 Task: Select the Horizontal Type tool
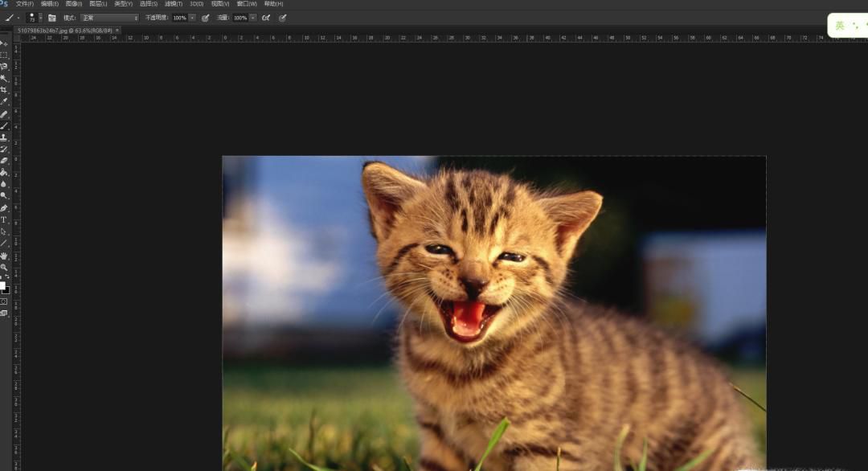click(4, 219)
